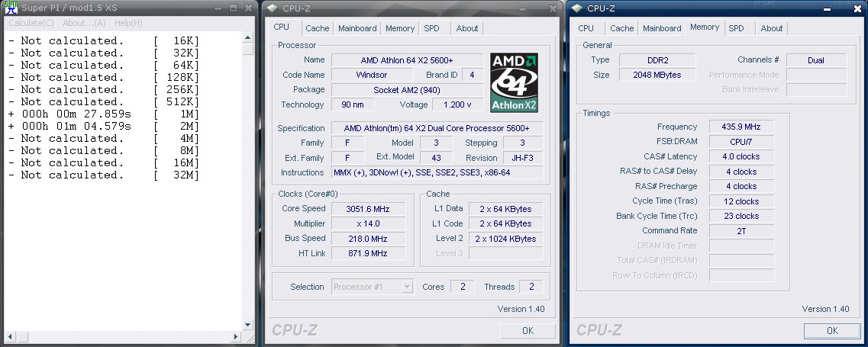This screenshot has height=347, width=868.
Task: Switch to Cache tab in right CPU-Z window
Action: click(x=621, y=28)
